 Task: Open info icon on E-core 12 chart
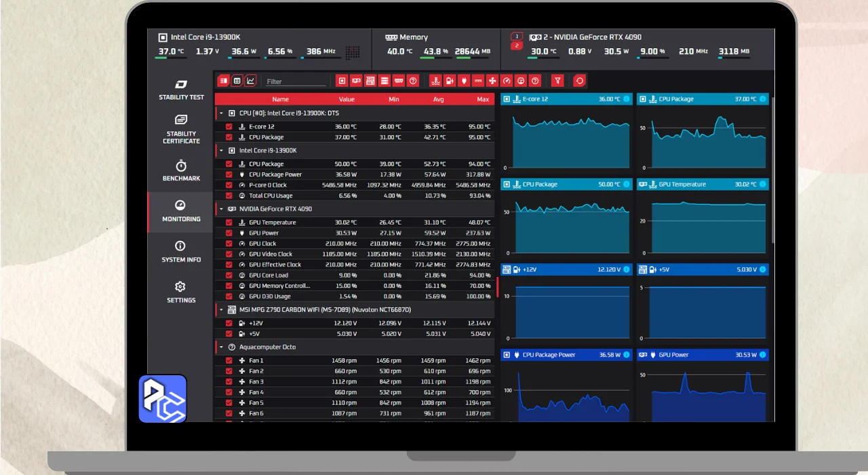click(x=626, y=99)
